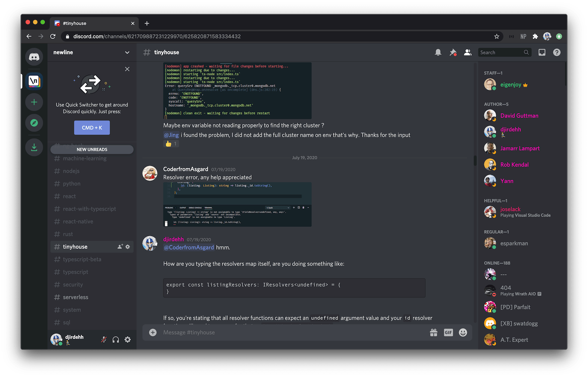Open typescript-beta channel
Screen dimensions: 588x377
coord(92,259)
